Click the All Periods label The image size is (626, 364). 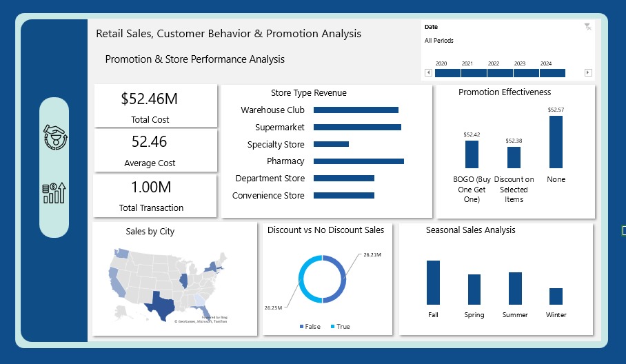pos(438,40)
